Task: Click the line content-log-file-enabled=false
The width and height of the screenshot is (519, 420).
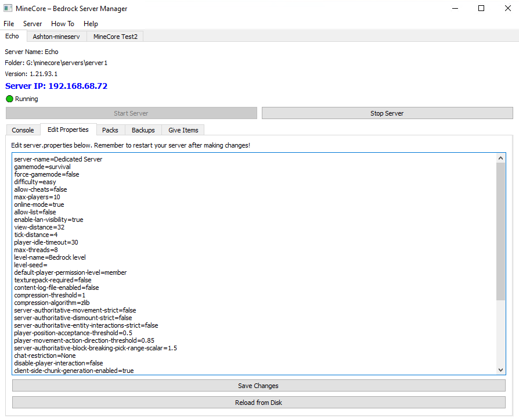Action: click(56, 288)
